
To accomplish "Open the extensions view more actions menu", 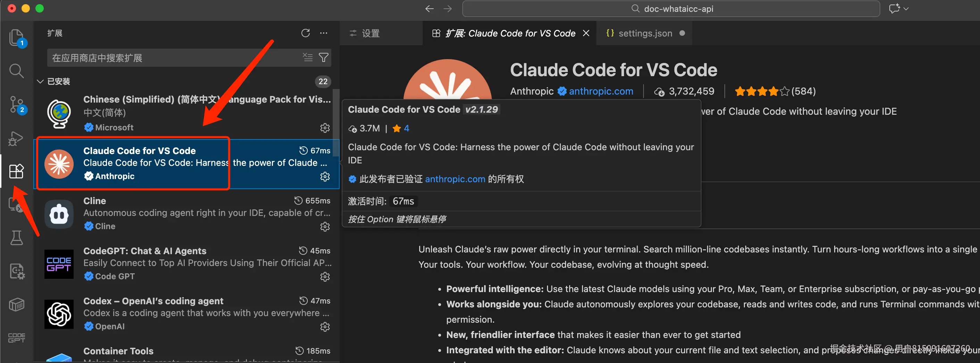I will [x=323, y=33].
